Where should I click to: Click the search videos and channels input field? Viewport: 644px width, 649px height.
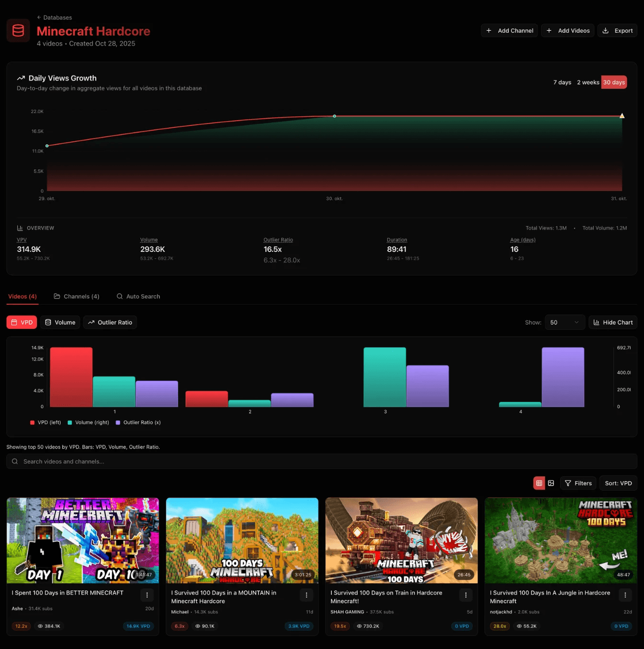click(192, 461)
